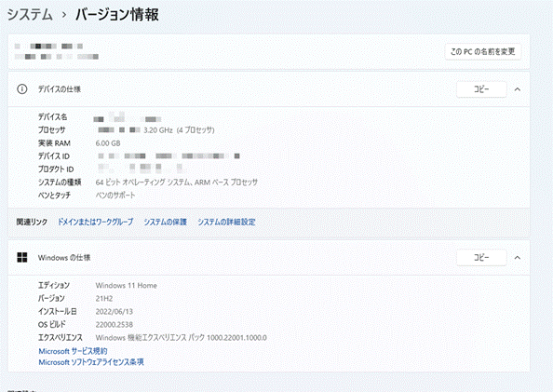Open Microsoft サービス規約 link
Screen dimensions: 553x392
(73, 351)
